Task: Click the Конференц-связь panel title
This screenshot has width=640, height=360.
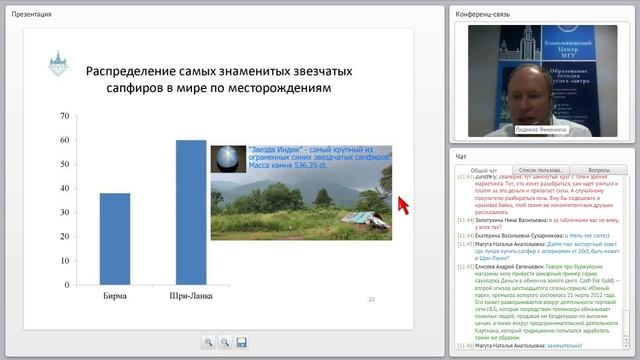Action: [x=482, y=14]
